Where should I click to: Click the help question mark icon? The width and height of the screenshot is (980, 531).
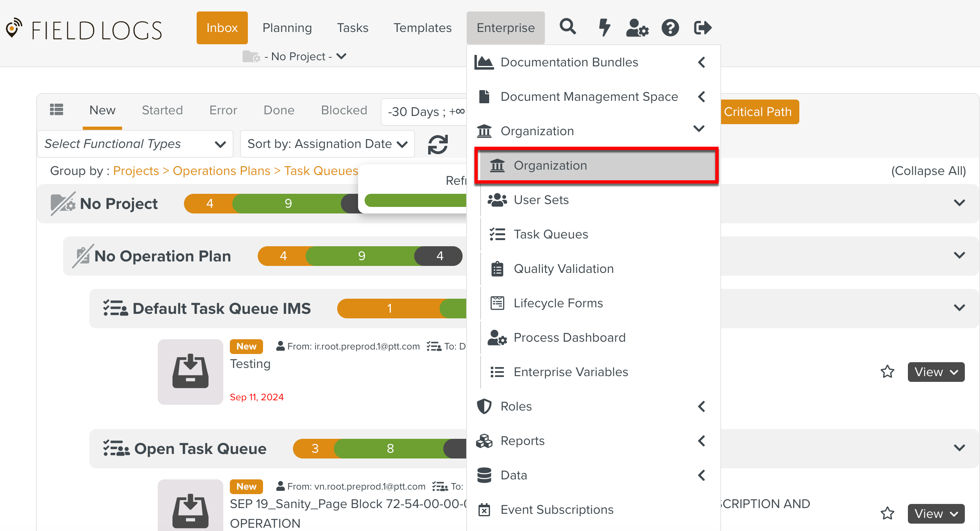click(x=670, y=27)
